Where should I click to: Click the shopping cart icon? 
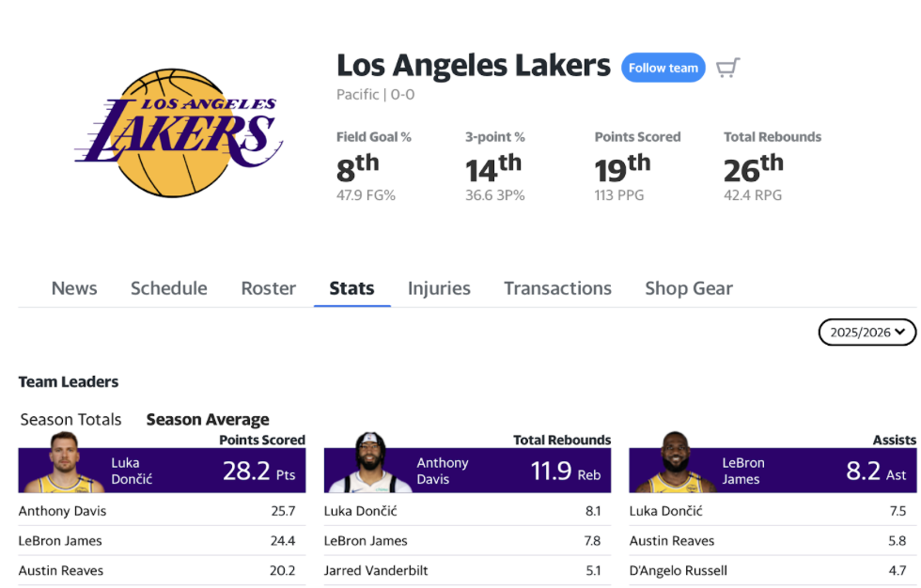coord(727,68)
